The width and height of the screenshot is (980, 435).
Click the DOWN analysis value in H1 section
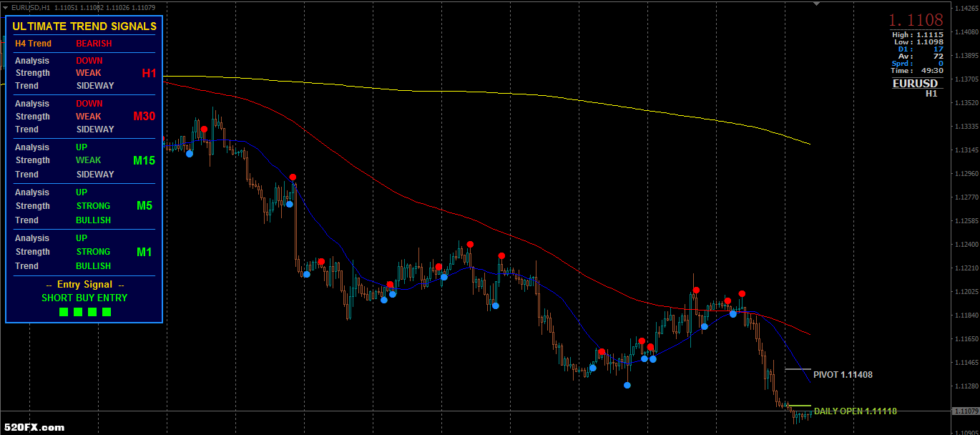89,61
